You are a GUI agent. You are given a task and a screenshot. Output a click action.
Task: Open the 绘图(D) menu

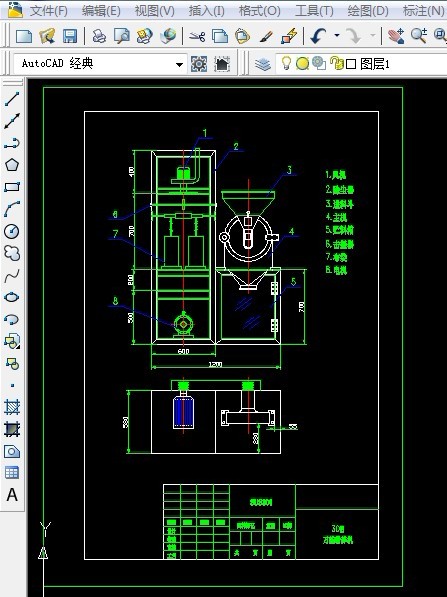pyautogui.click(x=368, y=10)
